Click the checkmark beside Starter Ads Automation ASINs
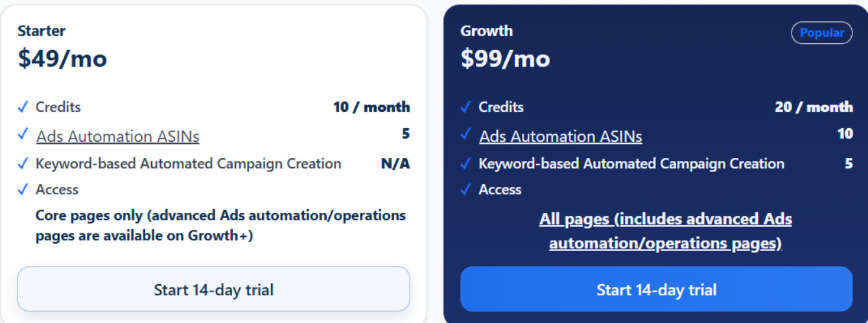Image resolution: width=868 pixels, height=323 pixels. pyautogui.click(x=23, y=134)
